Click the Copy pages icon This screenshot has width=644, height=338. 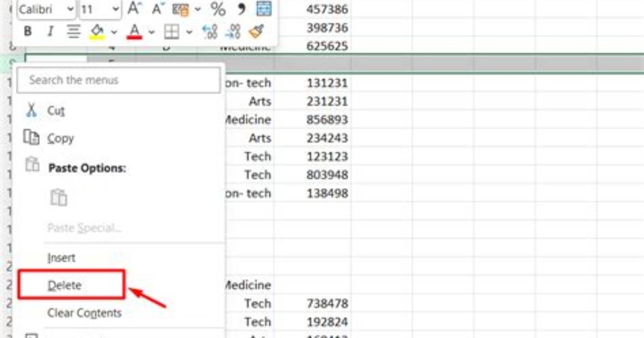pyautogui.click(x=31, y=137)
